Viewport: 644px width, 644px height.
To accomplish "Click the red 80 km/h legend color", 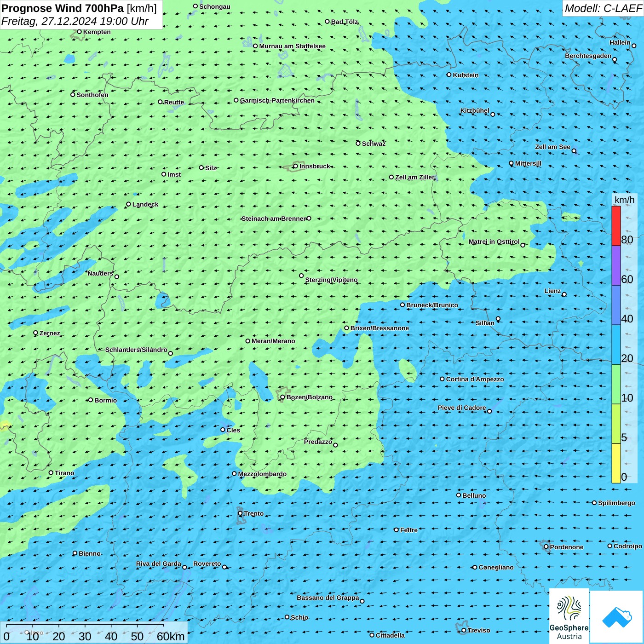I will [616, 225].
